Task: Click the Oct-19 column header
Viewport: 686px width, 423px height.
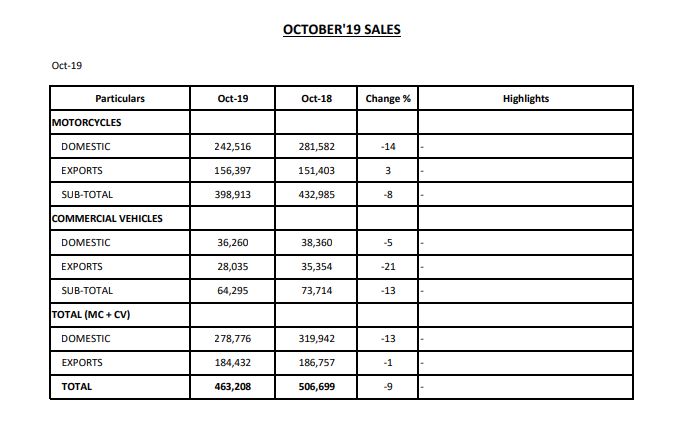Action: [x=232, y=99]
